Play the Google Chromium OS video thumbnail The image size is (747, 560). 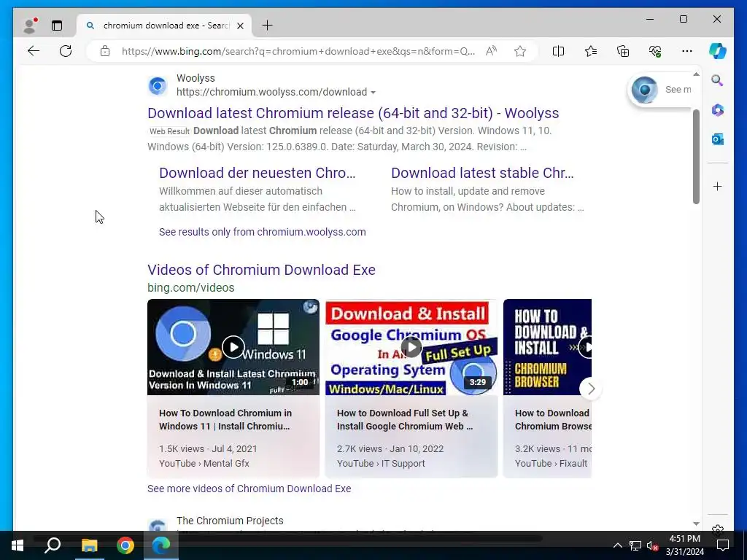(x=411, y=347)
